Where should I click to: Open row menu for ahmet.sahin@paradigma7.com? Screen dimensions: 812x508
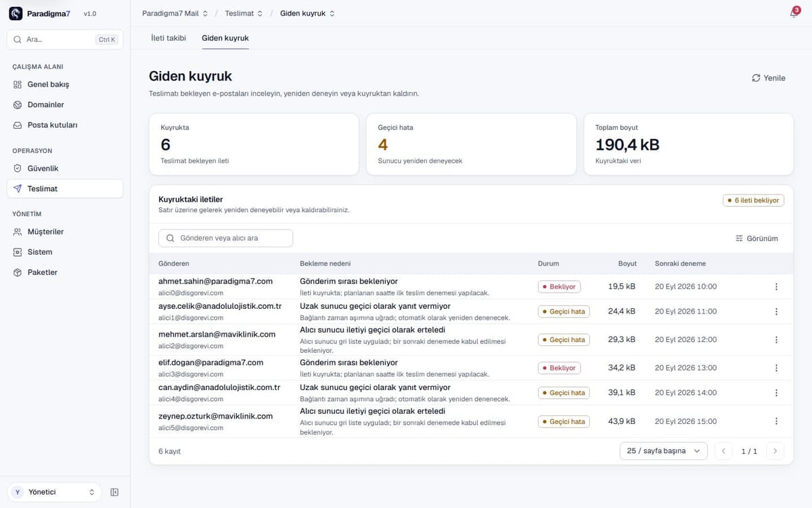click(776, 287)
